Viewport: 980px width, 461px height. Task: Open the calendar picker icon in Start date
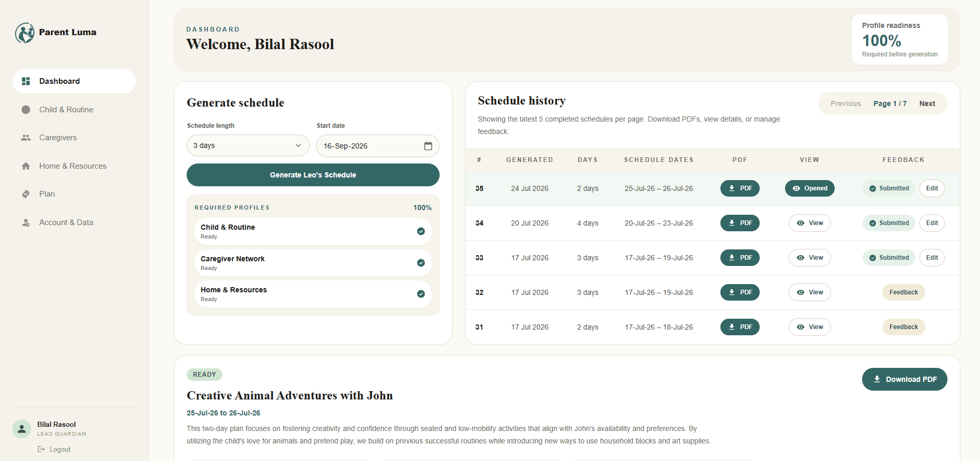pos(428,146)
